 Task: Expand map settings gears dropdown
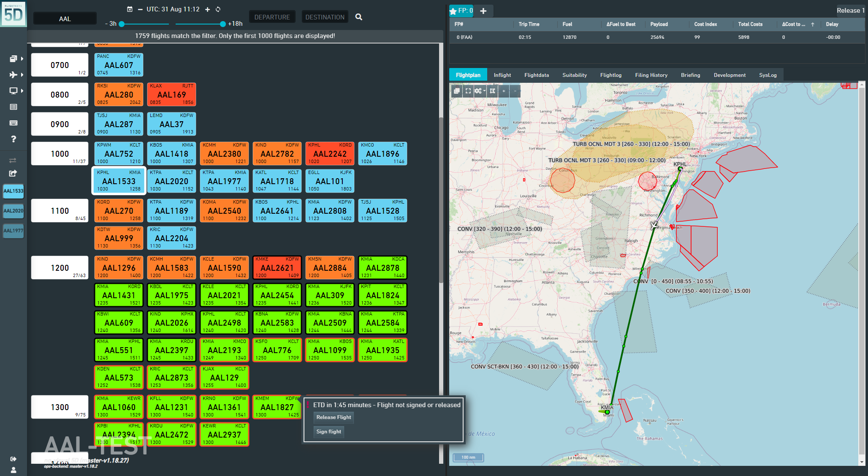480,91
